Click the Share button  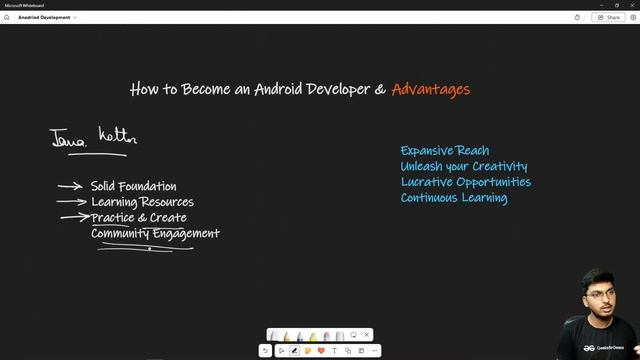608,18
